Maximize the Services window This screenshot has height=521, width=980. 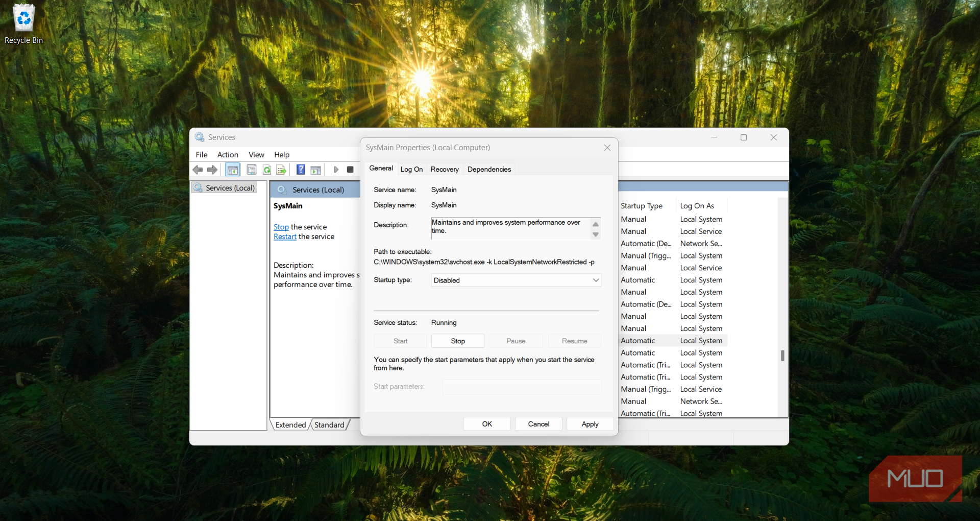[744, 137]
